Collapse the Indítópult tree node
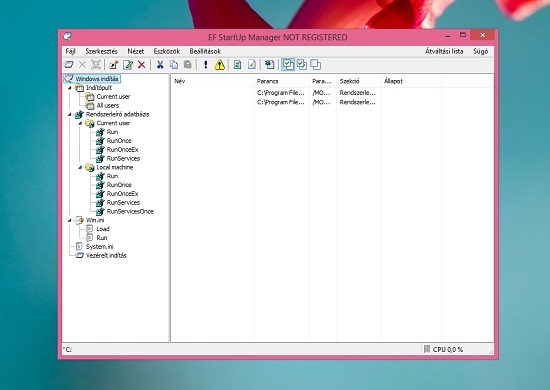Screen dimensions: 550x390 coord(70,88)
